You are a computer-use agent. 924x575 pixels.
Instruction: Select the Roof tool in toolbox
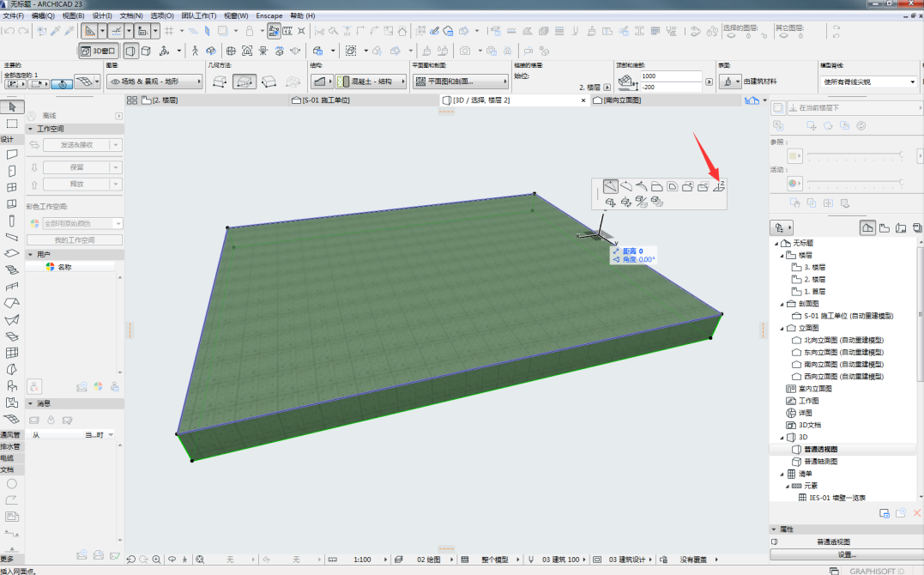(x=12, y=303)
